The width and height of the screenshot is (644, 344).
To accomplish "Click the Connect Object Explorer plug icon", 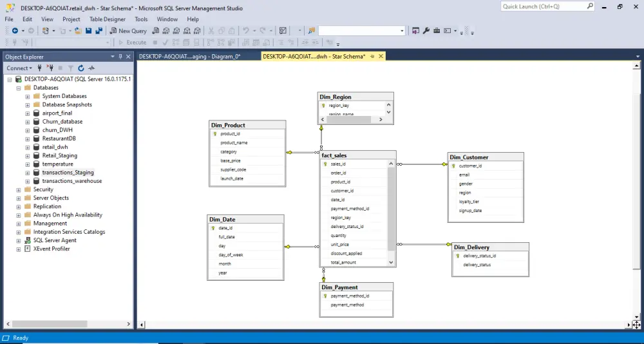I will click(40, 68).
